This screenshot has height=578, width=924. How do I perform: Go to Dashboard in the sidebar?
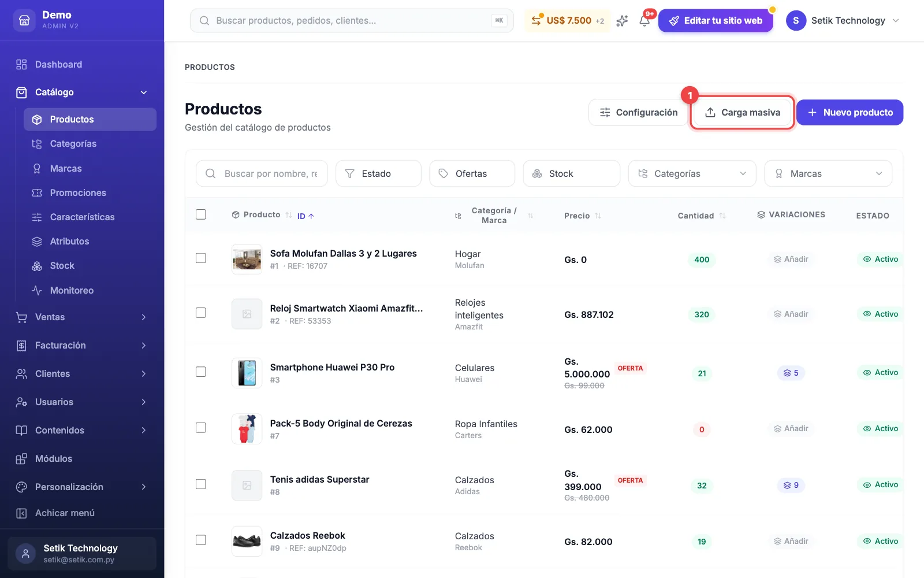tap(82, 65)
